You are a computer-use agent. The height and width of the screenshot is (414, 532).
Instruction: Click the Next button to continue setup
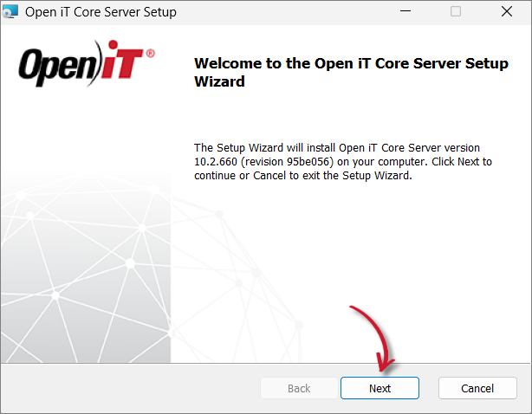click(380, 388)
